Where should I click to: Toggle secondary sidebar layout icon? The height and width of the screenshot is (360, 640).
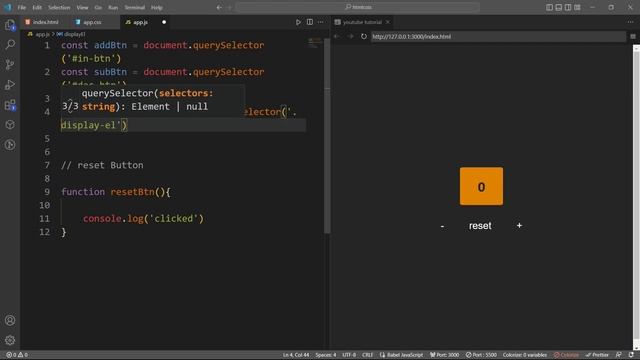click(568, 7)
